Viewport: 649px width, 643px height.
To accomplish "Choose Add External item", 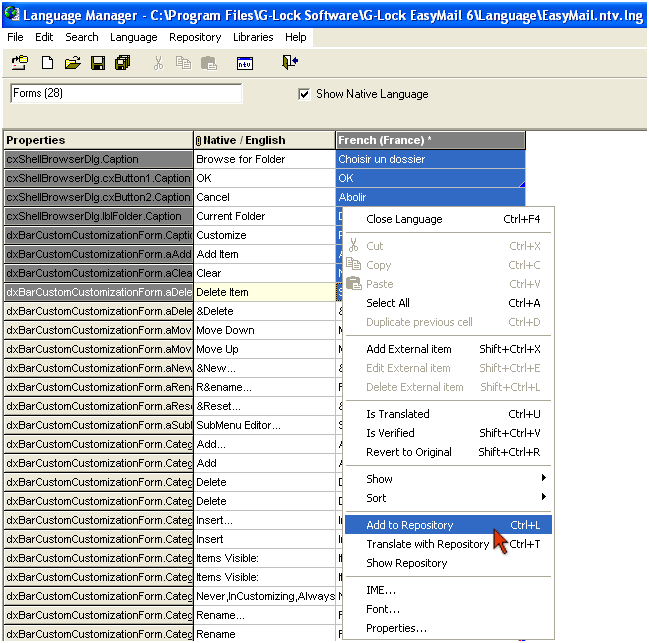I will tap(448, 349).
